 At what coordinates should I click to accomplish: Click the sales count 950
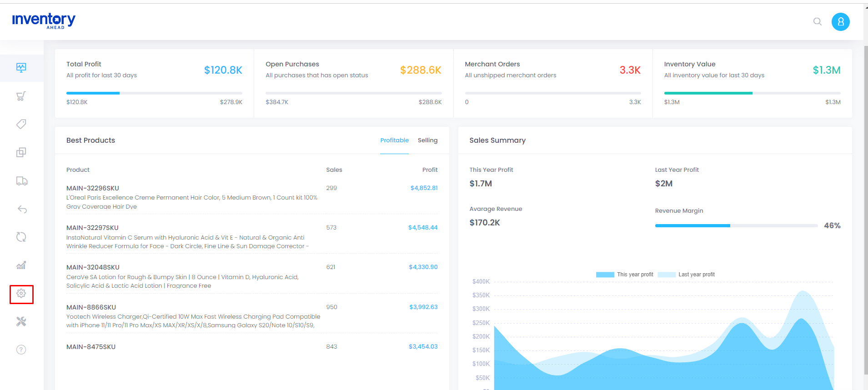tap(331, 307)
